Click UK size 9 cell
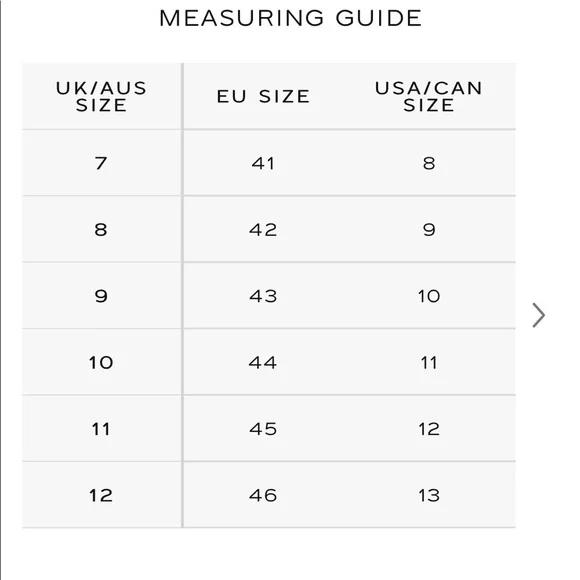The width and height of the screenshot is (580, 580). click(101, 296)
